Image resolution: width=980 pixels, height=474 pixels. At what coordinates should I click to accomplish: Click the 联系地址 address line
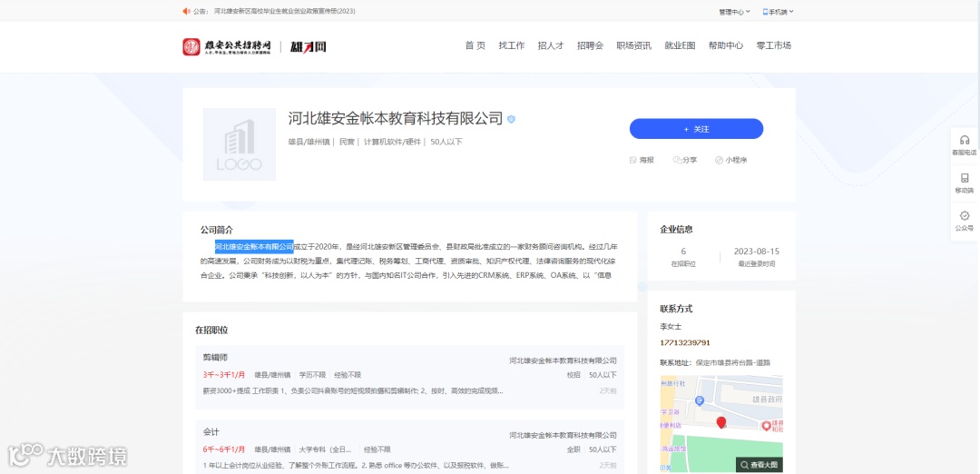[716, 362]
